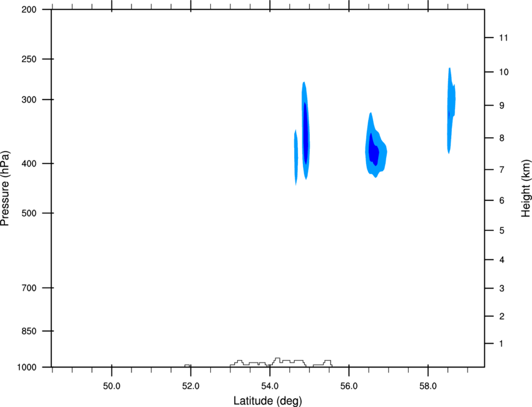Click the Height (km) axis title

point(526,188)
